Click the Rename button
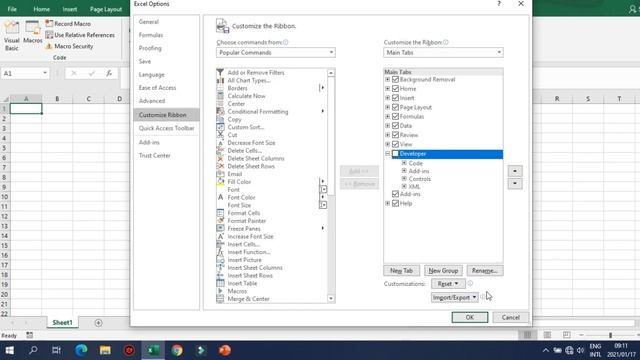This screenshot has width=640, height=360. pyautogui.click(x=484, y=271)
